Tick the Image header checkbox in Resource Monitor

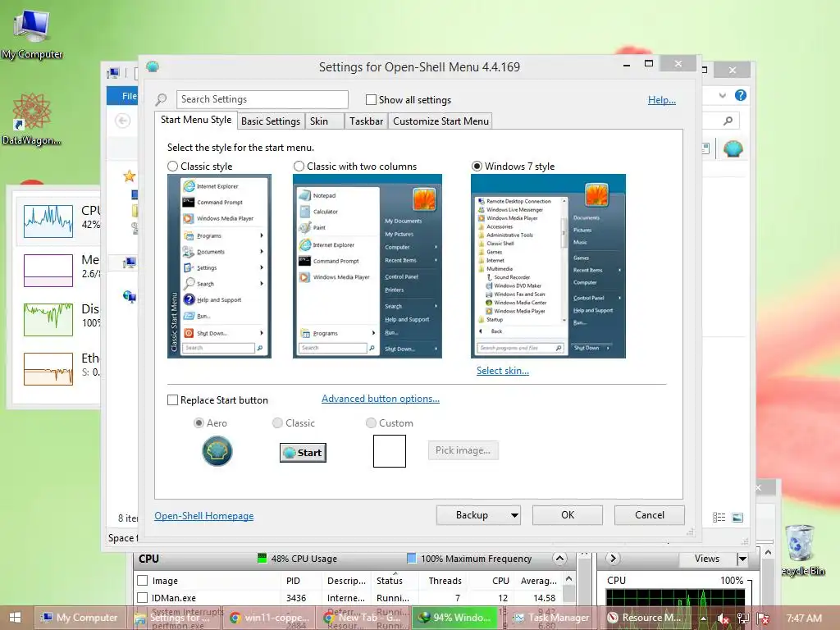point(143,580)
